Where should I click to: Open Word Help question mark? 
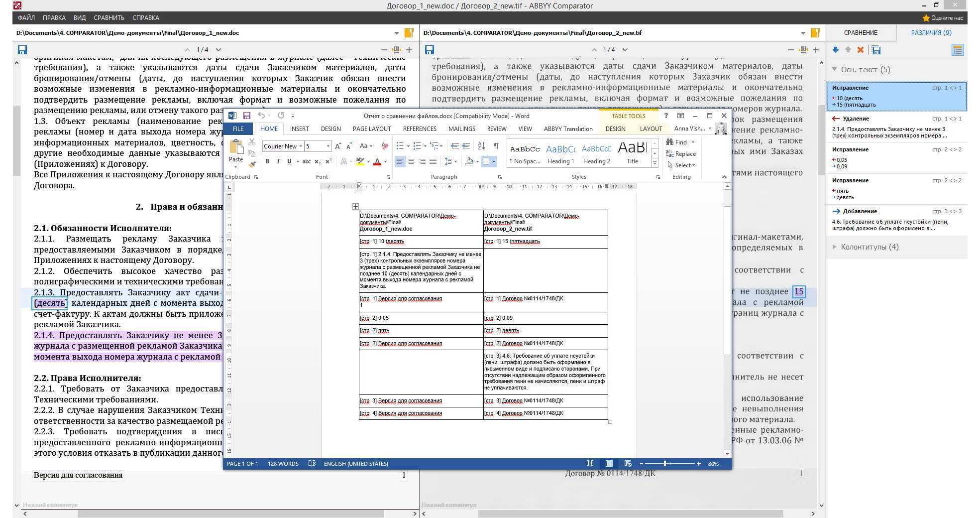coord(666,116)
